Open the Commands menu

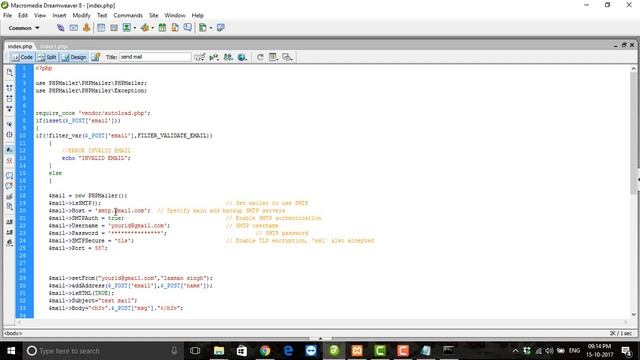(128, 15)
